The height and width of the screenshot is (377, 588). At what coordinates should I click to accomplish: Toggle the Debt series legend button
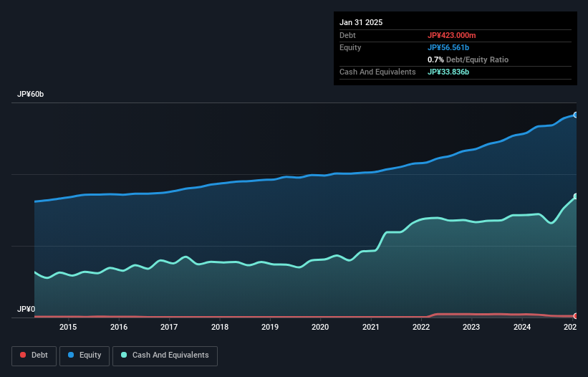tap(34, 355)
